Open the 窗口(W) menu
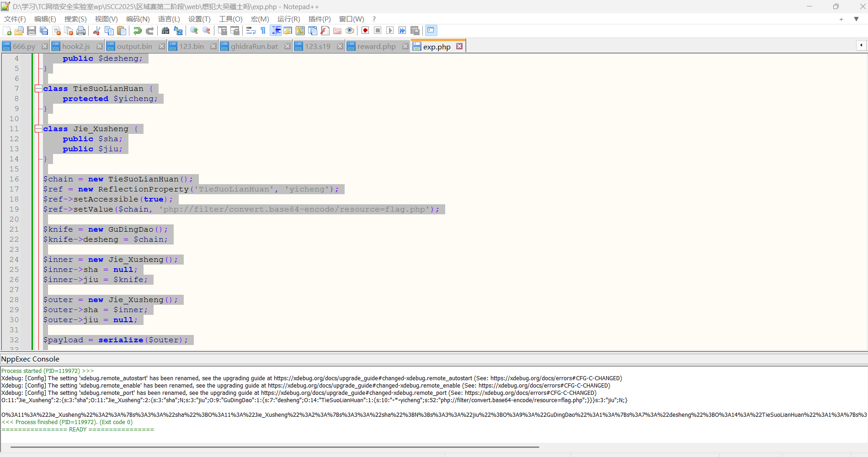This screenshot has height=457, width=868. coord(351,19)
